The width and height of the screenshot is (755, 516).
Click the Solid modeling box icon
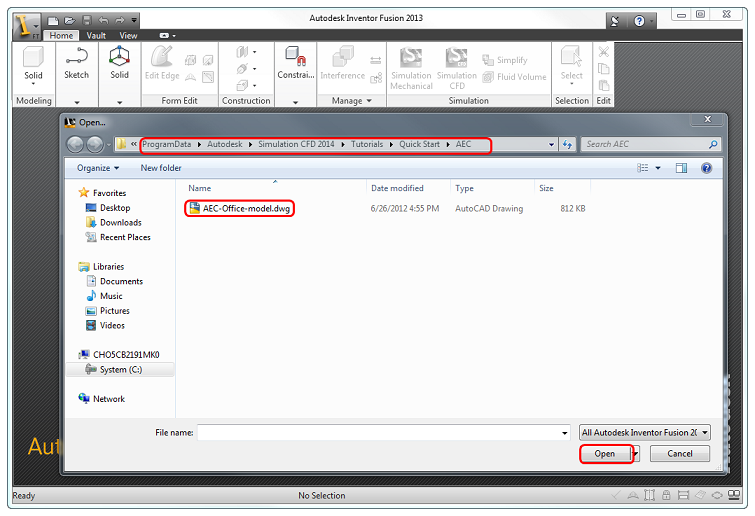tap(33, 58)
